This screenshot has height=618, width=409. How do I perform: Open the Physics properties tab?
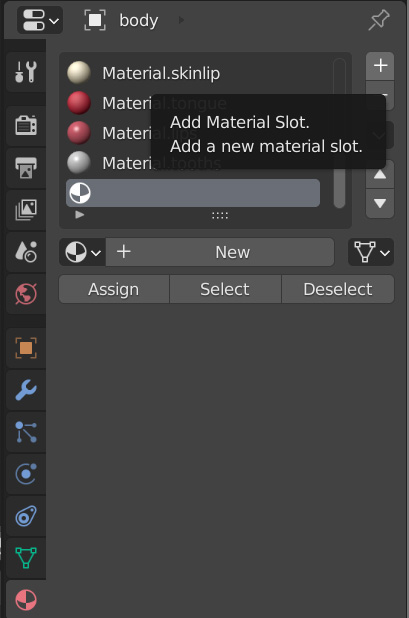[x=26, y=474]
